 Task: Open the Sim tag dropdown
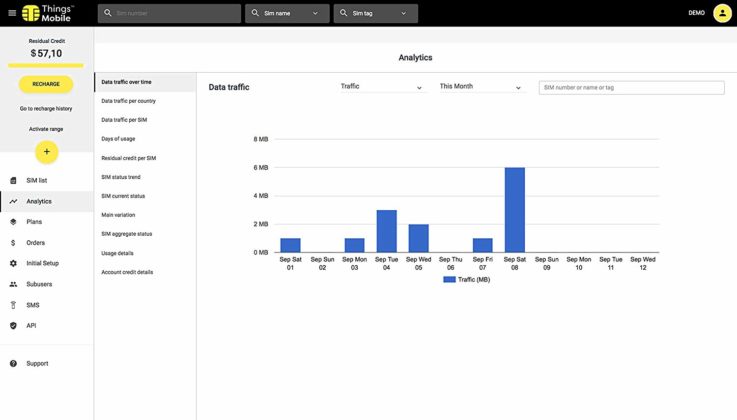[x=376, y=14]
